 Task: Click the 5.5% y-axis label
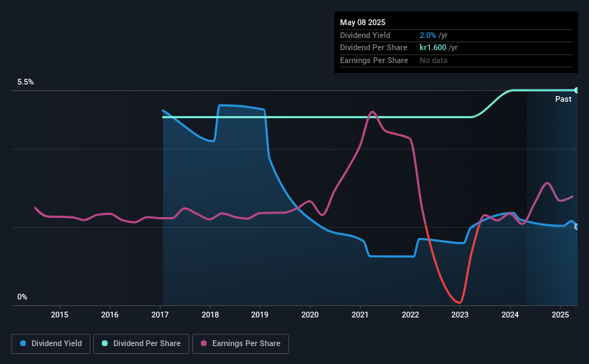pos(26,82)
